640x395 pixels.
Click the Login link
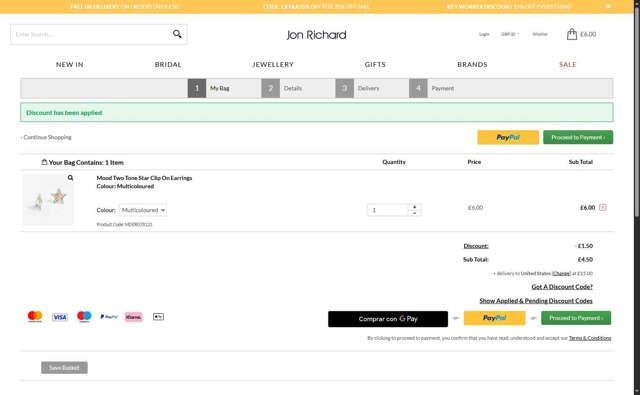(x=484, y=34)
